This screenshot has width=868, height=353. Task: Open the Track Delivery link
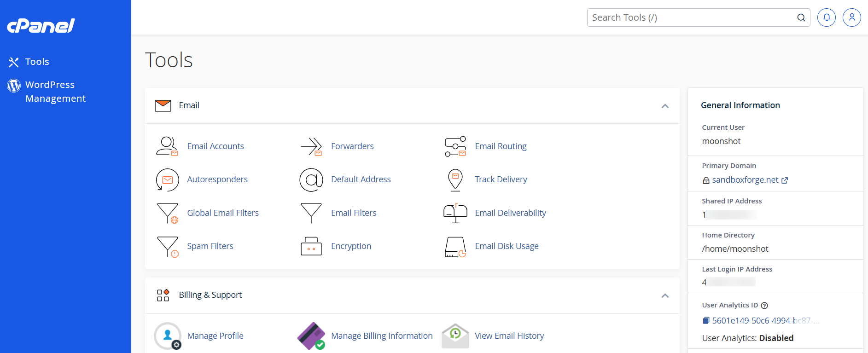[x=501, y=179]
